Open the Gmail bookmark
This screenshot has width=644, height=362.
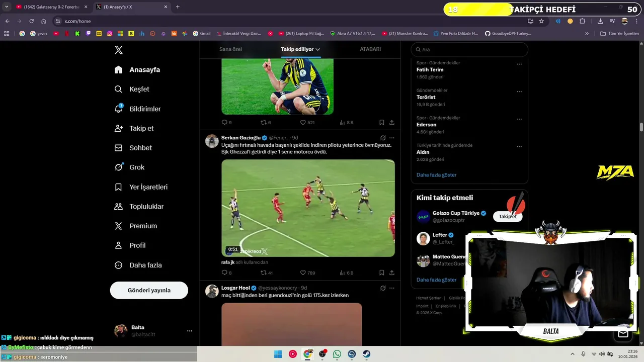coord(201,34)
